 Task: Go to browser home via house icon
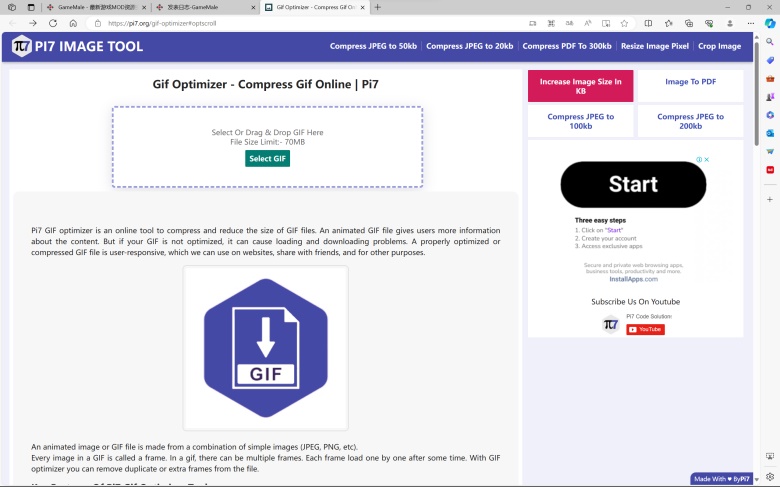point(73,23)
